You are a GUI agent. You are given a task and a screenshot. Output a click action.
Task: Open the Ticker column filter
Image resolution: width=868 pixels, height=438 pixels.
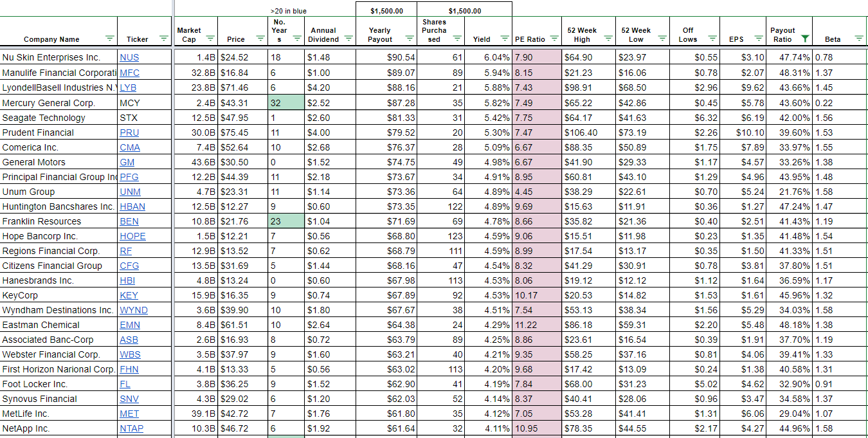[164, 39]
